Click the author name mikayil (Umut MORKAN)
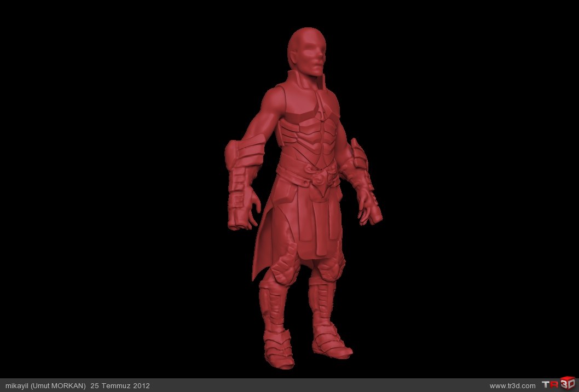Image resolution: width=579 pixels, height=392 pixels. [x=45, y=386]
